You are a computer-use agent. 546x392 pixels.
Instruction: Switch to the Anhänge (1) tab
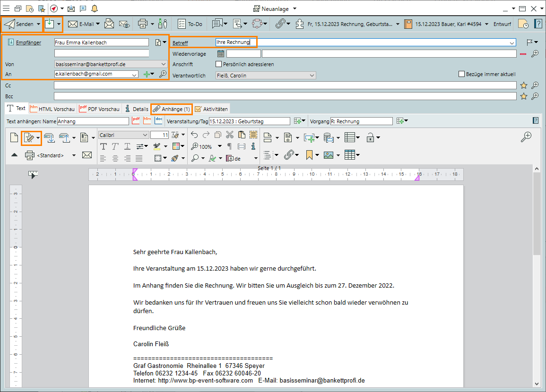pos(171,109)
